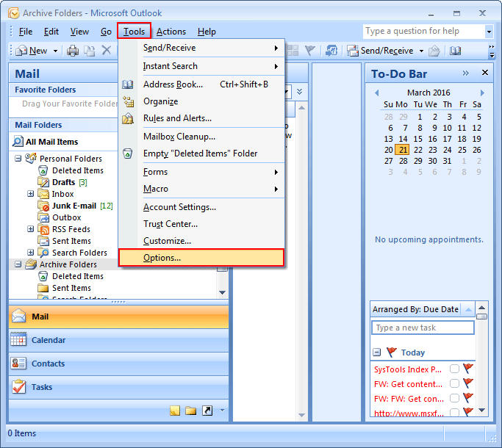Expand the Inbox folder
Viewport: 502px width, 448px height.
coord(30,194)
